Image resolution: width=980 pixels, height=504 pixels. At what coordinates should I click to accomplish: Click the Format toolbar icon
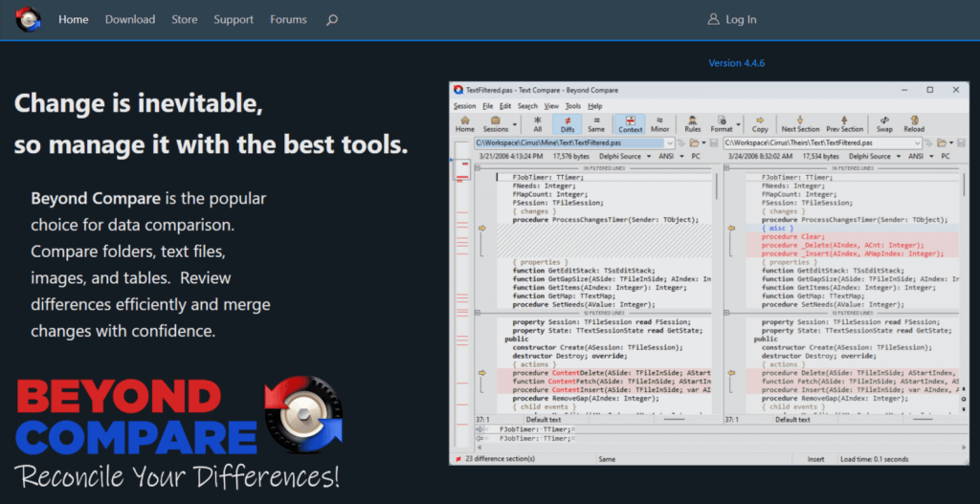pos(722,123)
